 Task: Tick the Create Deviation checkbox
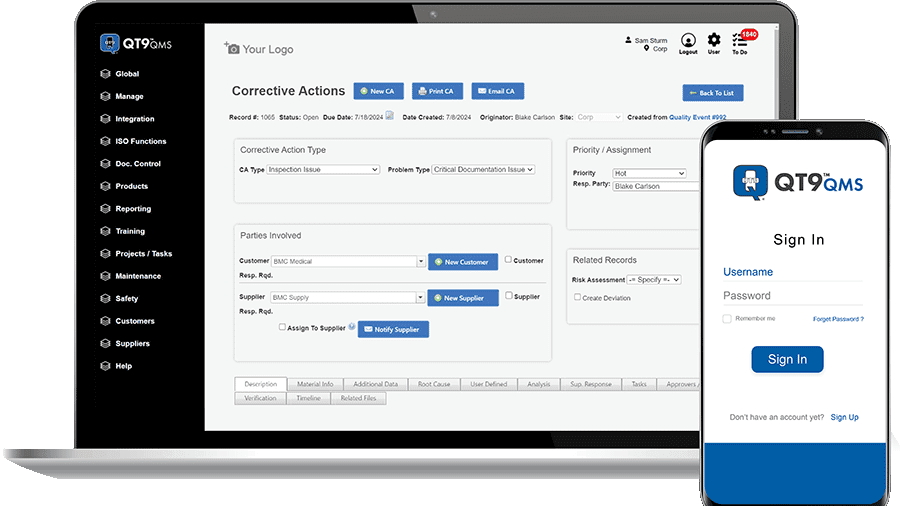[x=577, y=297]
